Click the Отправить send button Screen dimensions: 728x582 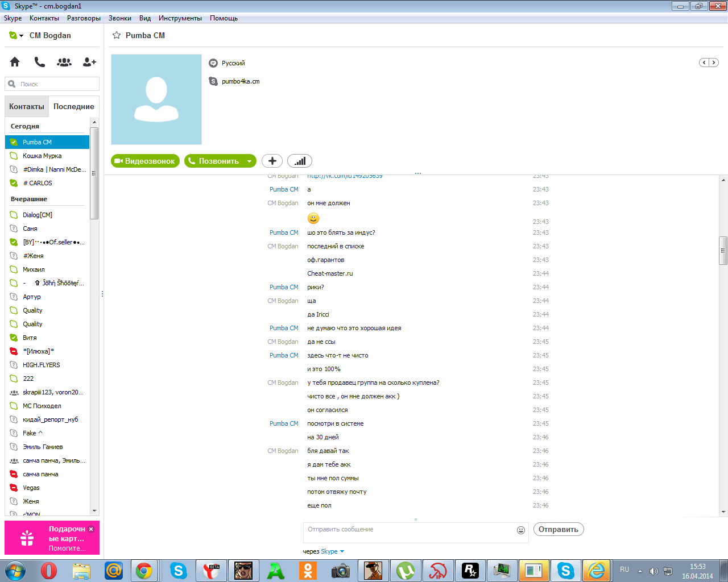(x=559, y=529)
